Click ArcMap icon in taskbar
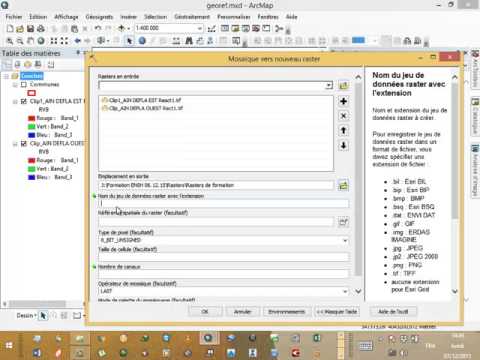The height and width of the screenshot is (360, 480). tap(208, 339)
